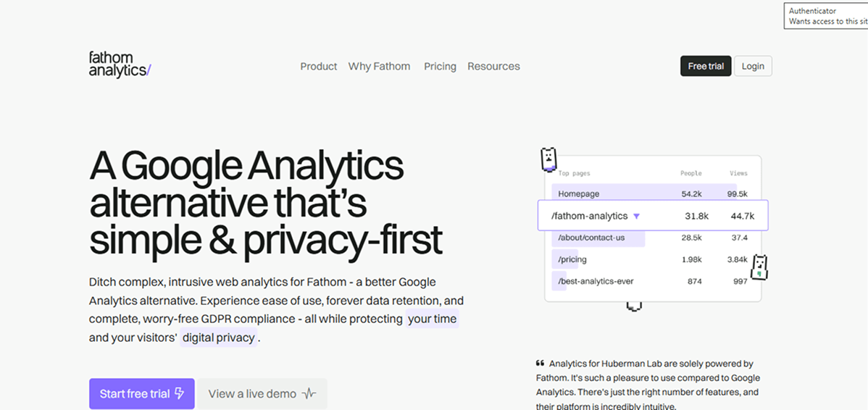
Task: Open the Resources menu
Action: [x=493, y=66]
